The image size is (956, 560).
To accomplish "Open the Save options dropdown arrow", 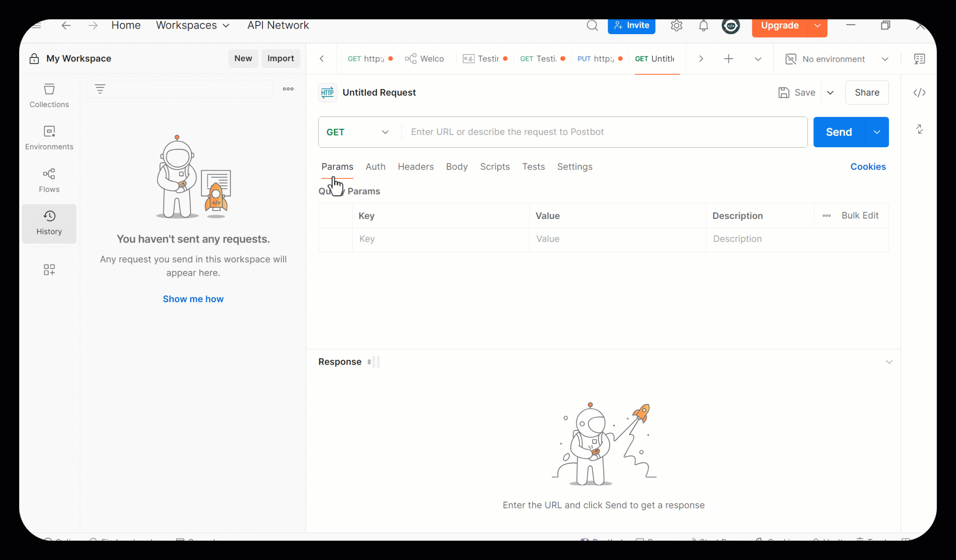I will pos(830,93).
